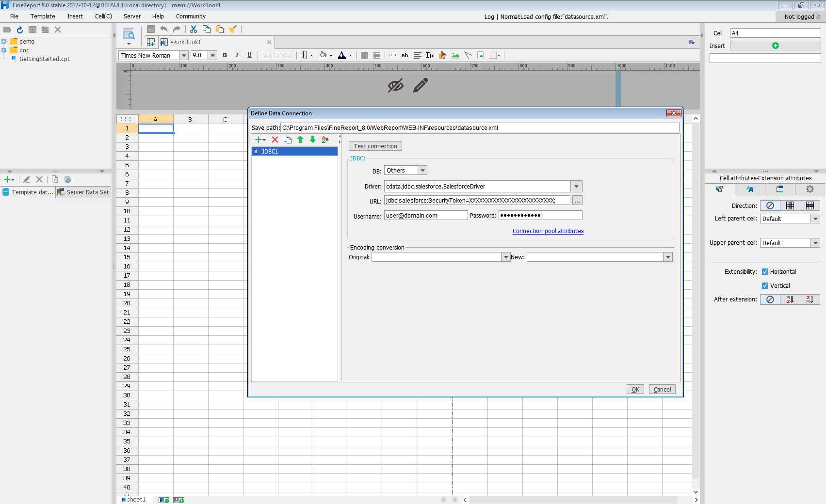Click the green plus add connection icon
The image size is (826, 504).
click(x=259, y=140)
